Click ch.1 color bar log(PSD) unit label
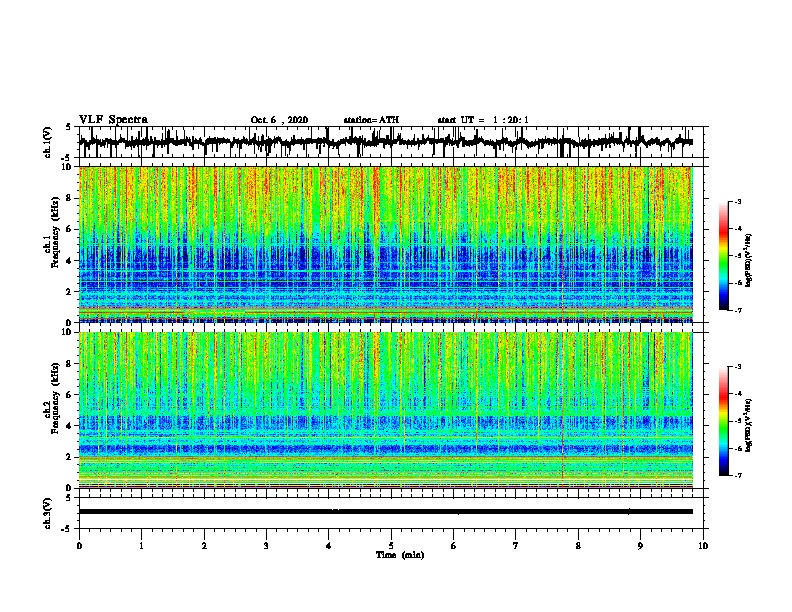The height and width of the screenshot is (612, 792). [749, 260]
